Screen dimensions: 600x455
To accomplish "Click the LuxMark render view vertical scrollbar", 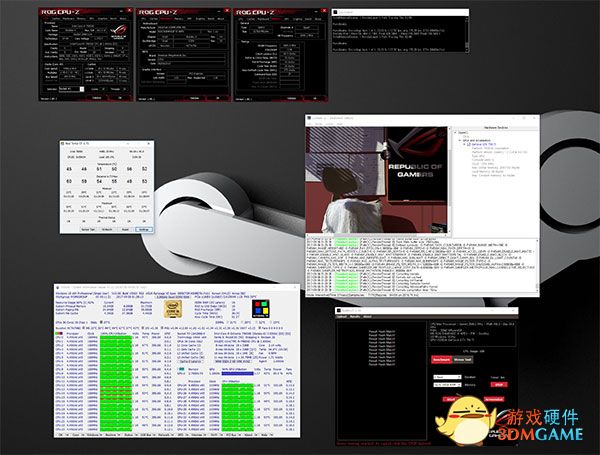I will (449, 180).
